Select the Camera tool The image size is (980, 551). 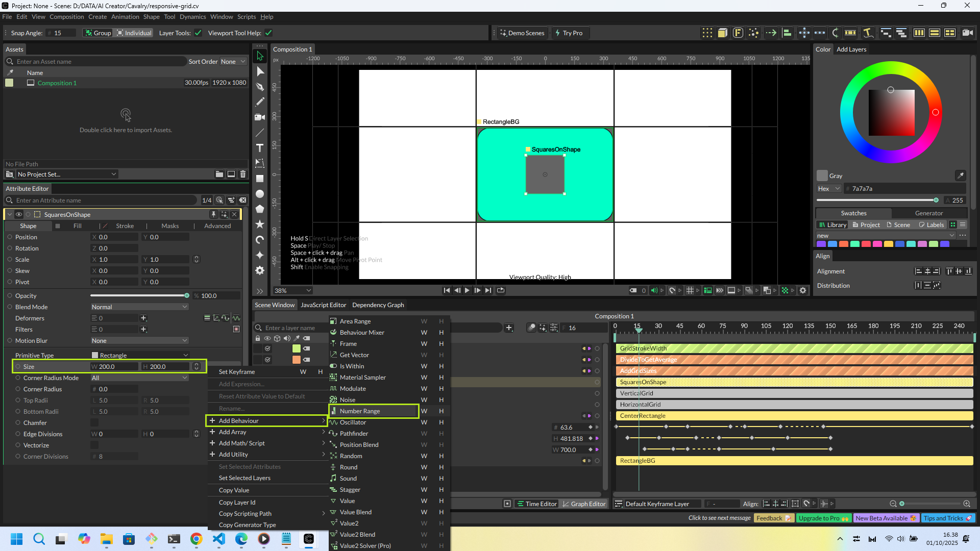[260, 117]
